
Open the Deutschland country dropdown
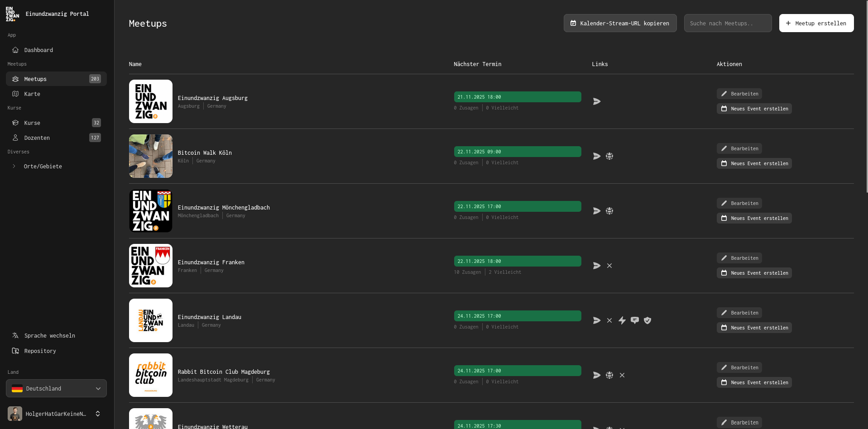[x=56, y=388]
